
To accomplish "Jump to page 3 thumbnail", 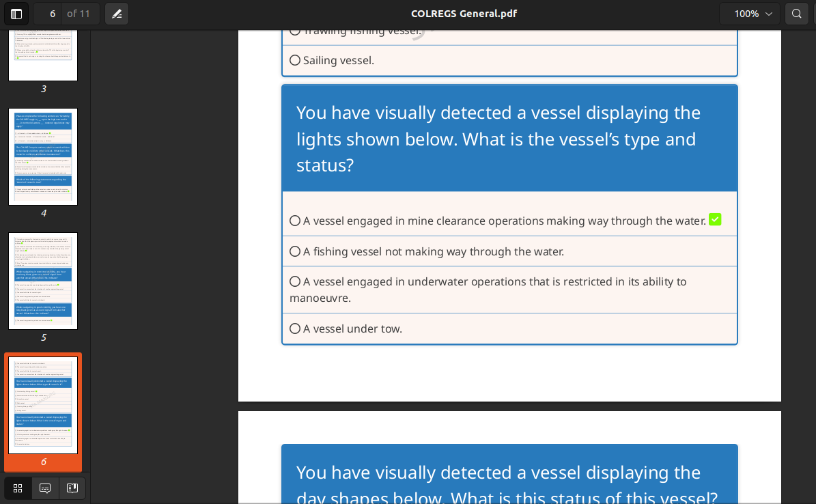I will [x=43, y=55].
